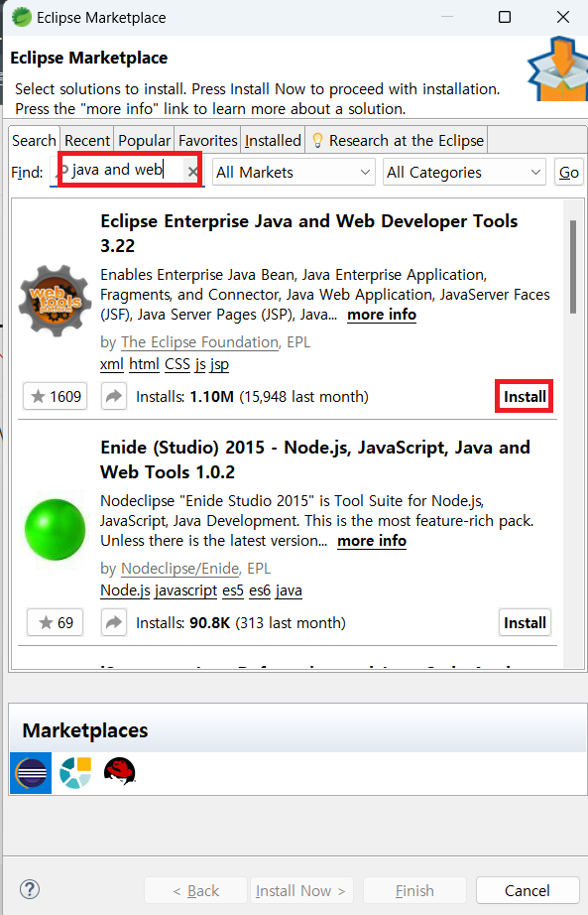Image resolution: width=588 pixels, height=915 pixels.
Task: Open the Research at the Eclipse tab
Action: coord(398,141)
